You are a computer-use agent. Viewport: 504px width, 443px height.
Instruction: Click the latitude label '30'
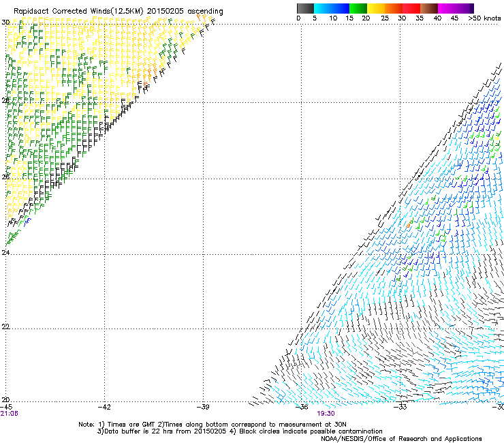pos(5,22)
